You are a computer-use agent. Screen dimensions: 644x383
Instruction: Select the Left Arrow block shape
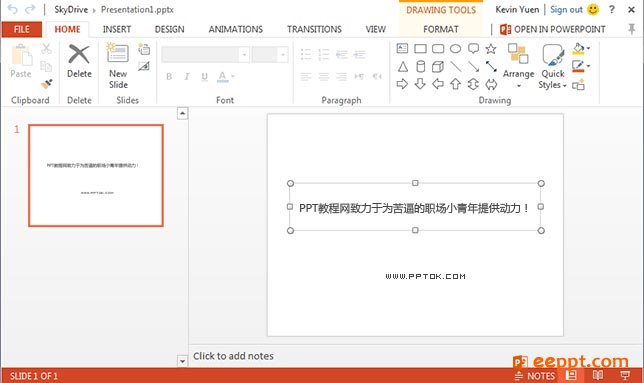tap(438, 84)
